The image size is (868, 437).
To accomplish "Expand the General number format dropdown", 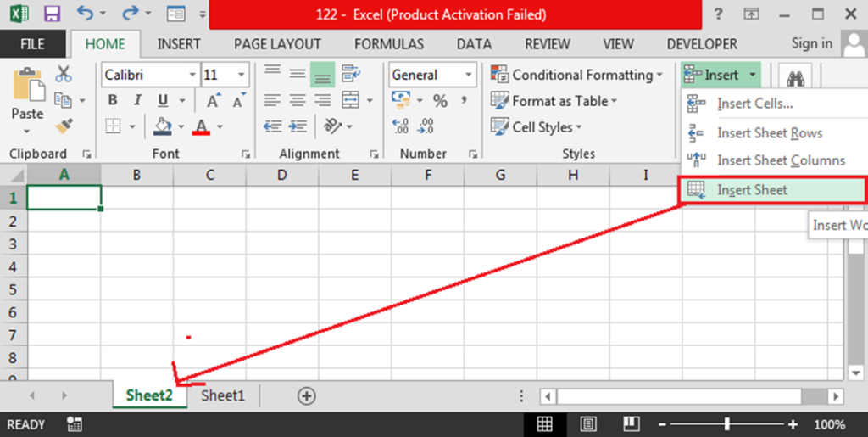I will [x=468, y=75].
